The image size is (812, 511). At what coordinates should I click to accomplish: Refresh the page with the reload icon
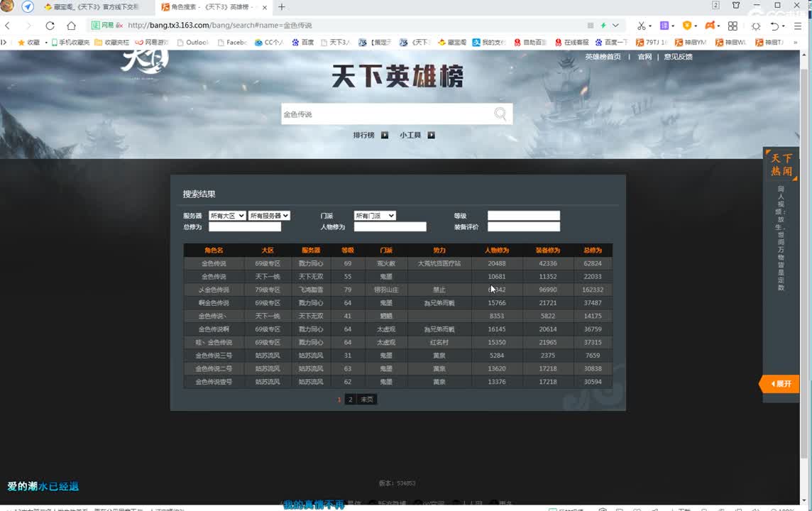point(48,25)
